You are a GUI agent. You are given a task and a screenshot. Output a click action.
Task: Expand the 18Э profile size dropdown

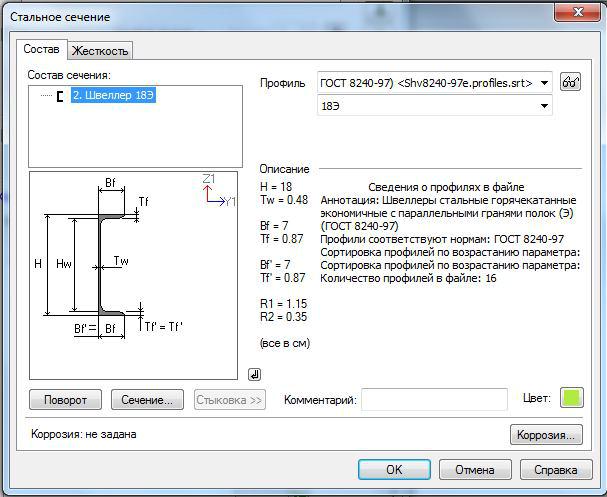click(434, 105)
